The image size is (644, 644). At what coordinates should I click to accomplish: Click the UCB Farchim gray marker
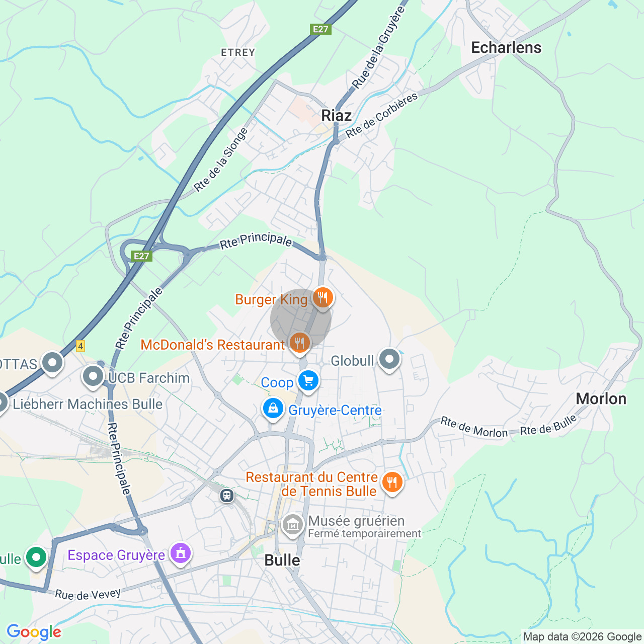(x=93, y=377)
